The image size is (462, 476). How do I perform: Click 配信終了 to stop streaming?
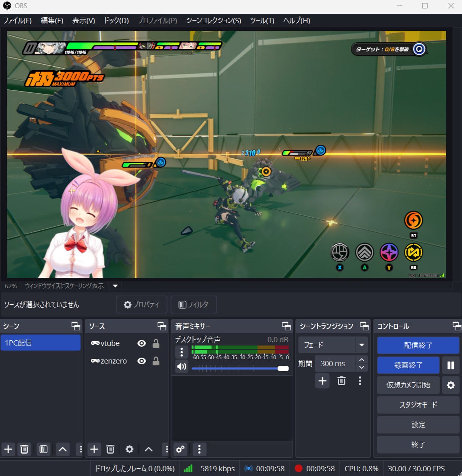(x=418, y=346)
